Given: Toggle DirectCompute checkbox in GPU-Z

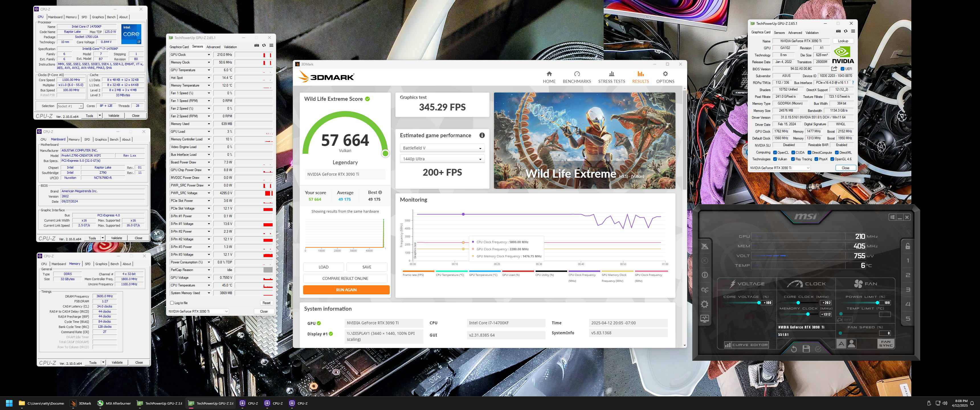Looking at the screenshot, I should pyautogui.click(x=810, y=153).
